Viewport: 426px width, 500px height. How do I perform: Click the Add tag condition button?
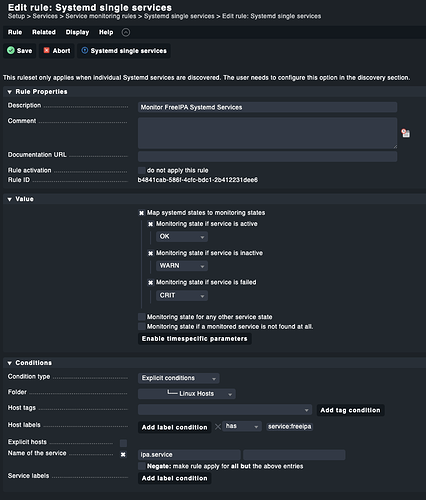350,410
